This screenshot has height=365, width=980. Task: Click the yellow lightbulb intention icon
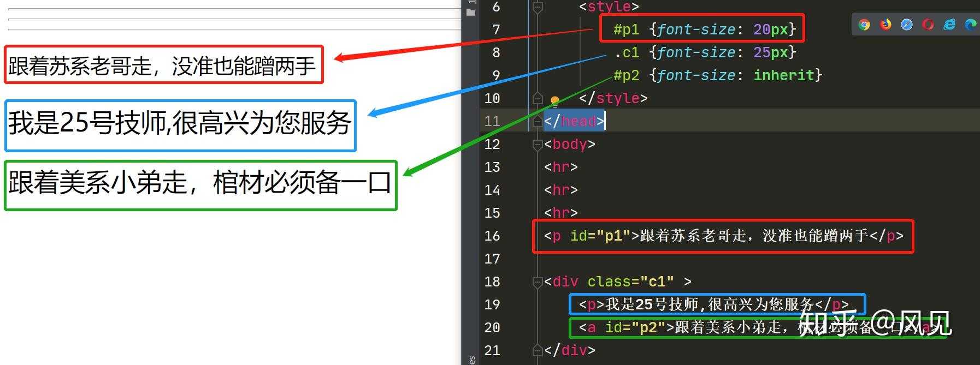coord(555,100)
